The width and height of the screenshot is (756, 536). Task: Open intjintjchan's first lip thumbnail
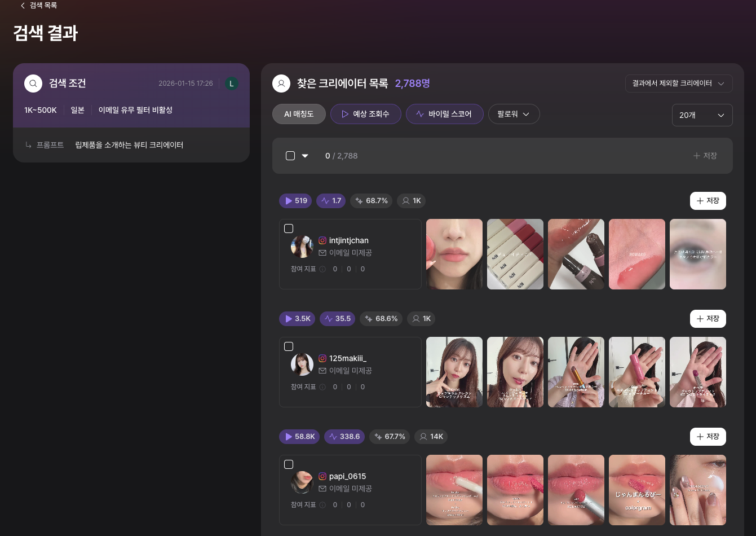point(454,254)
